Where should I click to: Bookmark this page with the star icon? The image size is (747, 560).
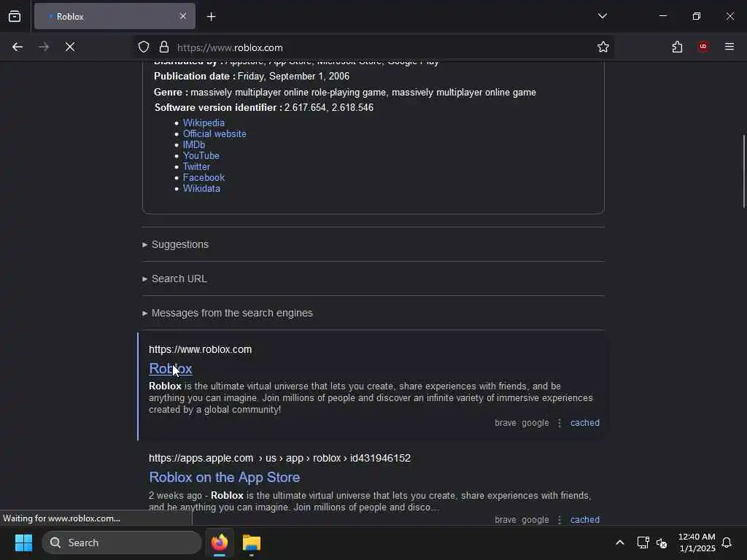click(603, 47)
